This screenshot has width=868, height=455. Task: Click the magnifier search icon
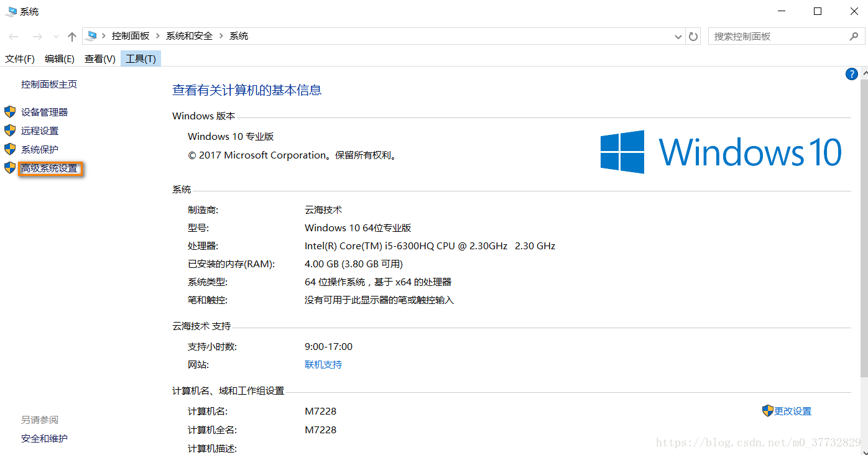854,37
